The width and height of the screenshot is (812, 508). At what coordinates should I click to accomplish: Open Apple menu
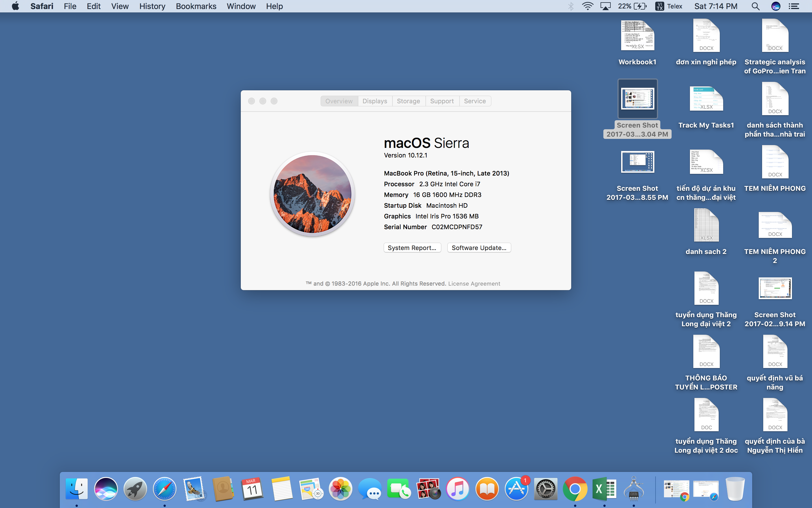click(x=16, y=6)
